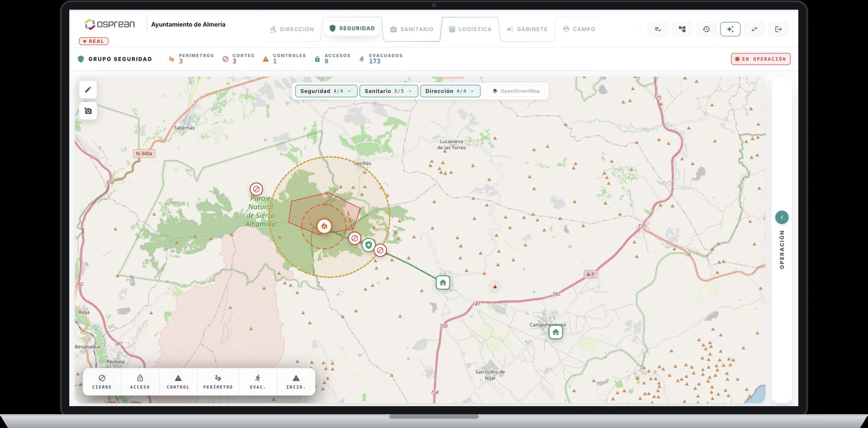The image size is (868, 428).
Task: Select the green home marker in Campohermoso
Action: 556,332
